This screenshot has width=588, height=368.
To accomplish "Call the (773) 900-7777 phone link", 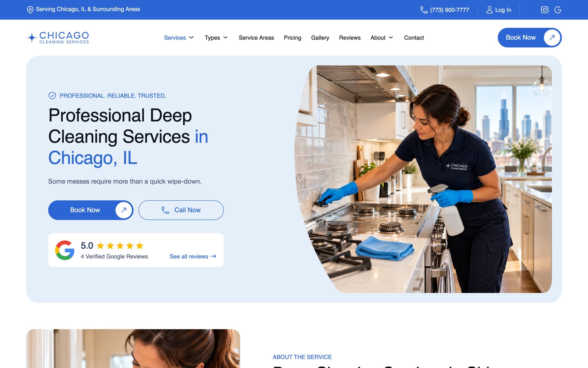I will (x=445, y=10).
